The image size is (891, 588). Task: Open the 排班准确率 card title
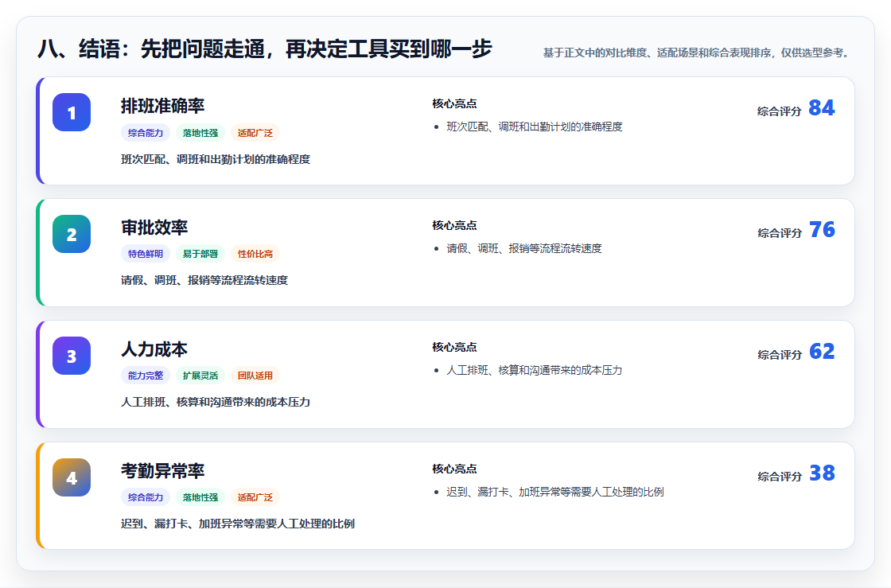162,106
